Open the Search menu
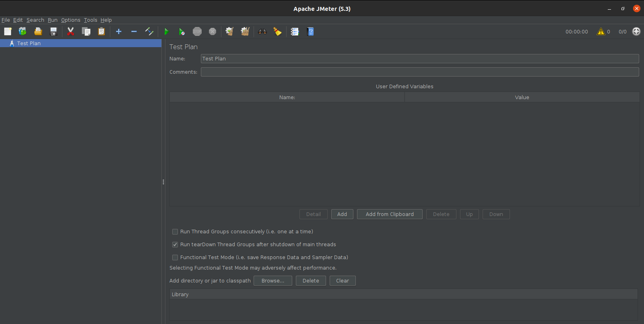 coord(35,20)
